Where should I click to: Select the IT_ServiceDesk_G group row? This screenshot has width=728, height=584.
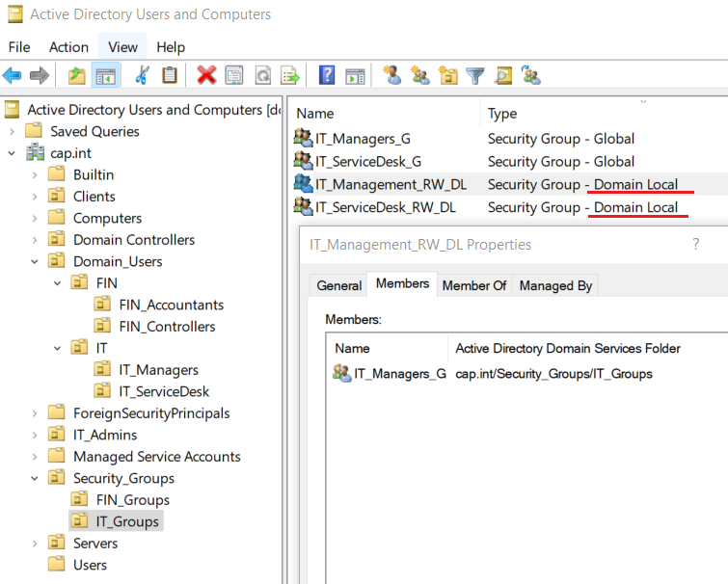[510, 162]
